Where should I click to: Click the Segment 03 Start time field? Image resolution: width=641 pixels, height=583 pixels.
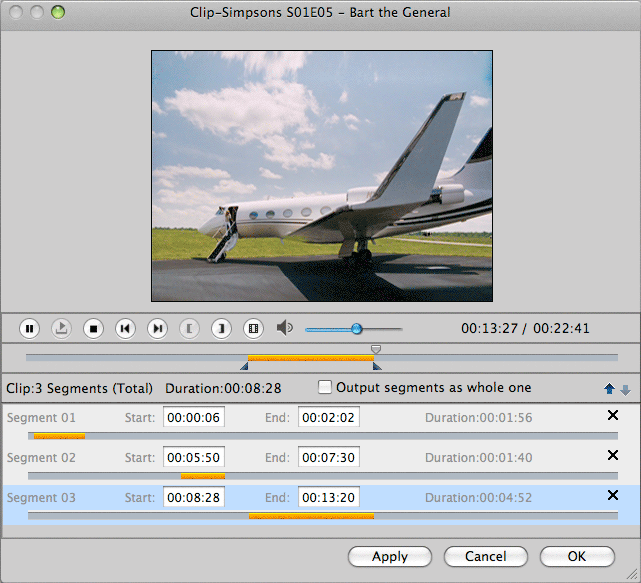tap(194, 497)
